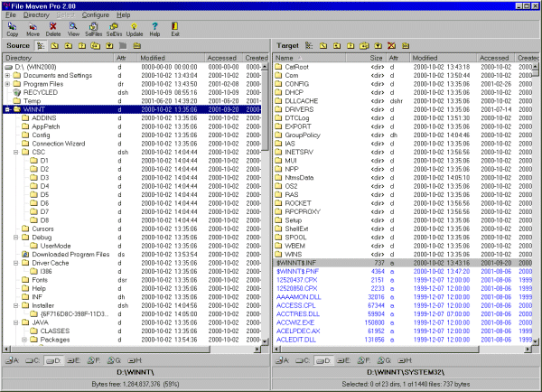Click Target panel scroll down arrow
Screen dimensions: 542x392
[x=536, y=341]
